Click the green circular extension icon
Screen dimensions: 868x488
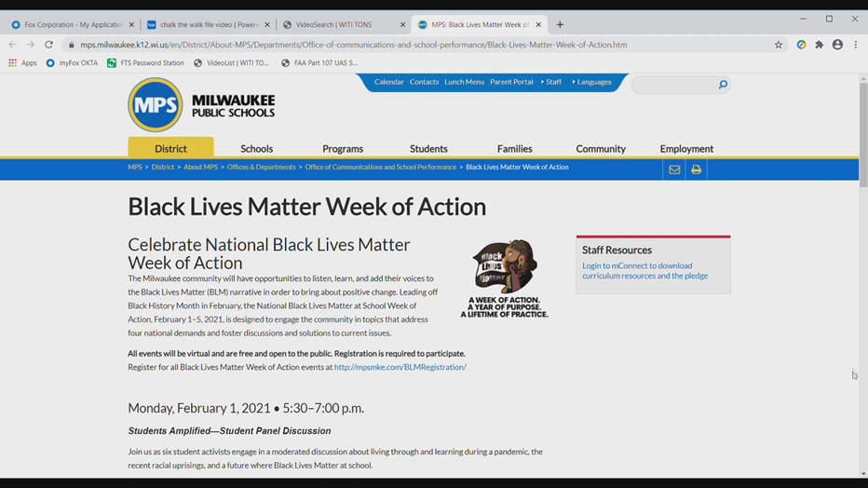(801, 45)
